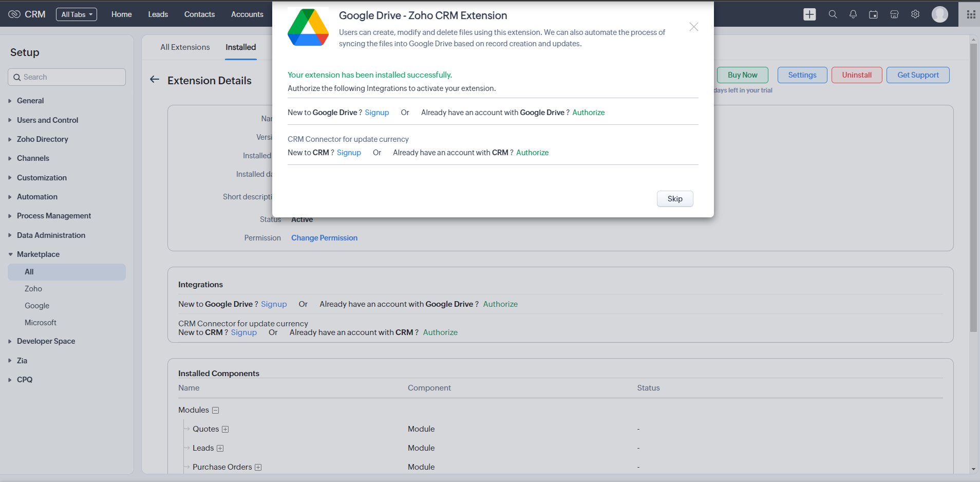Open the All Tabs dropdown
The image size is (980, 482).
coord(77,14)
